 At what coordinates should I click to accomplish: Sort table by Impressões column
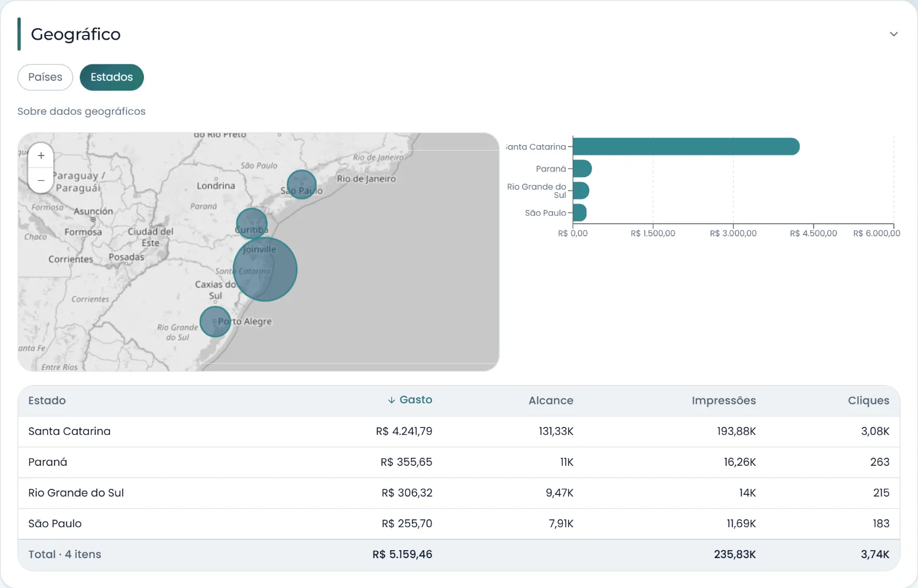pos(723,400)
